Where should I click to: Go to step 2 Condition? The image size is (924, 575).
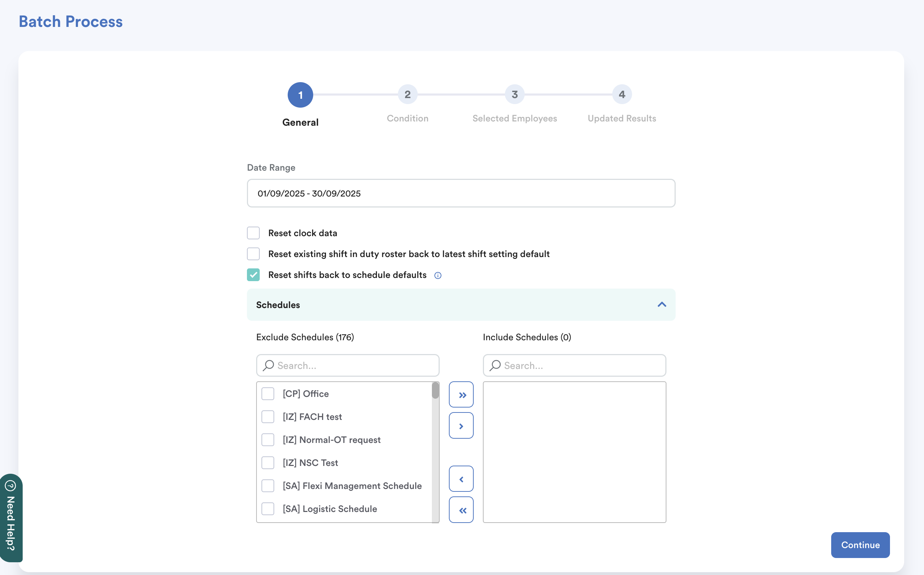[407, 94]
